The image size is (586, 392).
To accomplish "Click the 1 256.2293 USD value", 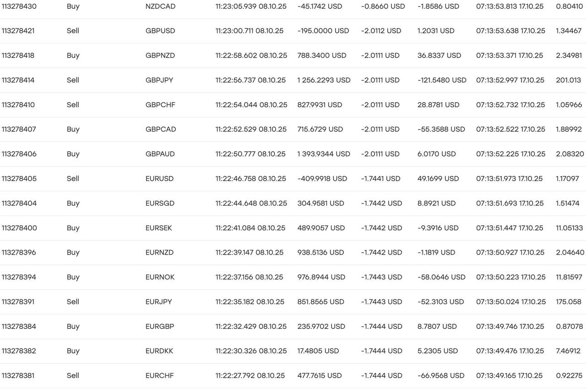I will pos(324,80).
